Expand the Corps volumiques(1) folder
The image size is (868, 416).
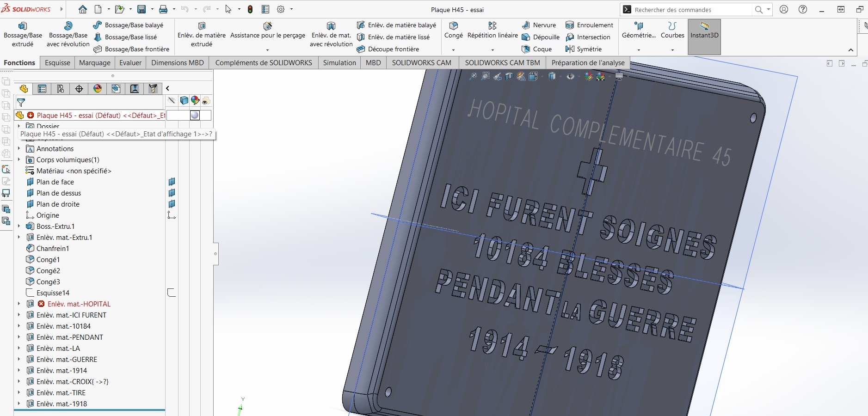(19, 159)
